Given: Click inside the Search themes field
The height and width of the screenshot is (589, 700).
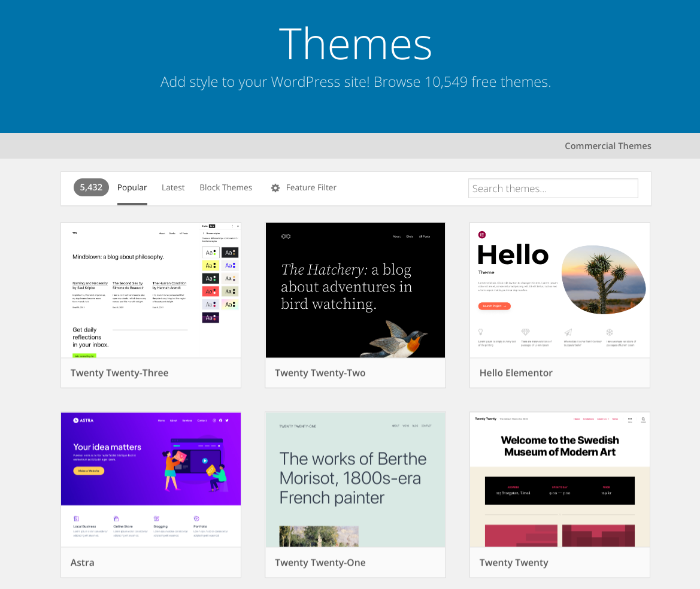Looking at the screenshot, I should pos(553,188).
